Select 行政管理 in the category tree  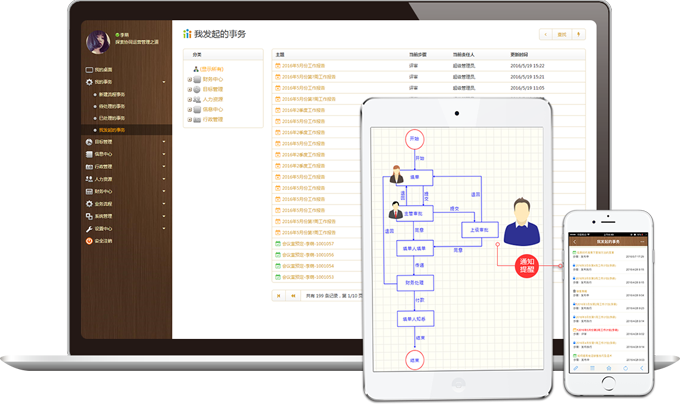tap(212, 119)
